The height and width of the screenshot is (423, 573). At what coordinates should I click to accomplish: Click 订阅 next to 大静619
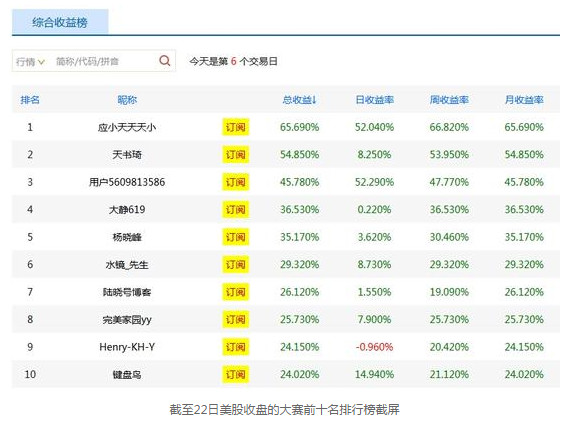point(235,210)
